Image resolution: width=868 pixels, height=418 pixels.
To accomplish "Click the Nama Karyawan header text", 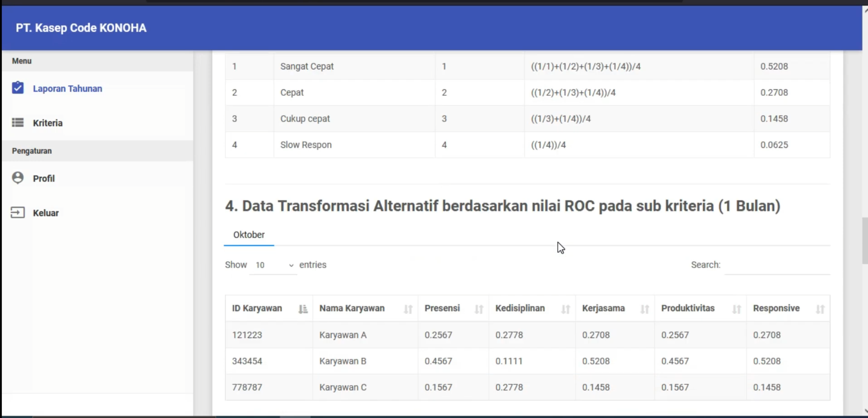I will point(352,308).
